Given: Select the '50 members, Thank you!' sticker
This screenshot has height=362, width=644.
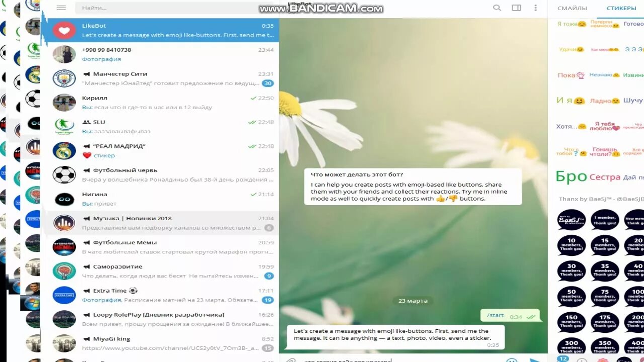Looking at the screenshot, I should [x=572, y=297].
